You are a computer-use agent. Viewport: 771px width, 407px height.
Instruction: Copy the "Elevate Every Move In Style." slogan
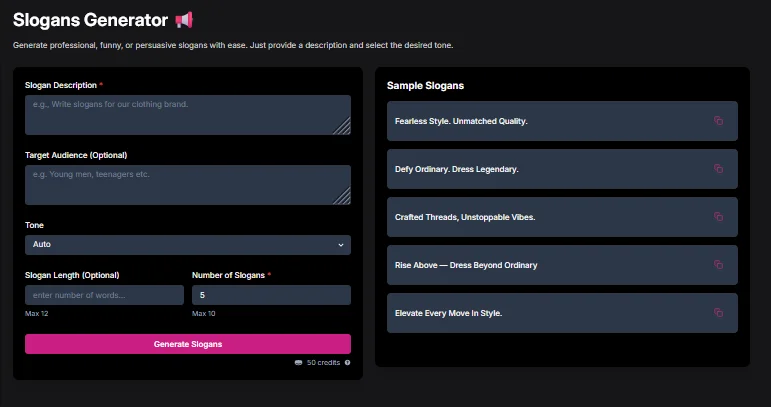[x=718, y=313]
